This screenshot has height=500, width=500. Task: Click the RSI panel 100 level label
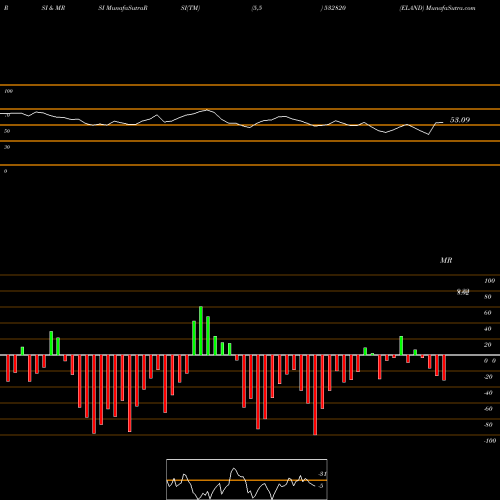(x=8, y=91)
